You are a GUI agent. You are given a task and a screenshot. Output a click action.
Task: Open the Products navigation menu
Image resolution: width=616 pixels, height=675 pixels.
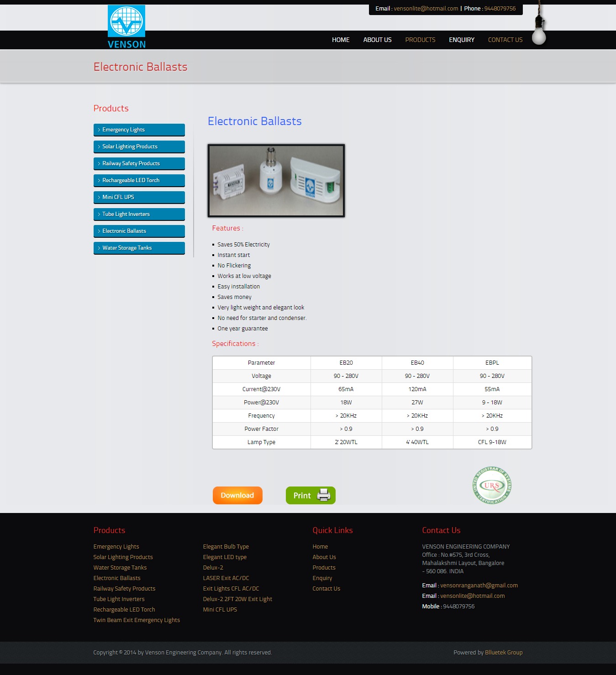(x=420, y=40)
